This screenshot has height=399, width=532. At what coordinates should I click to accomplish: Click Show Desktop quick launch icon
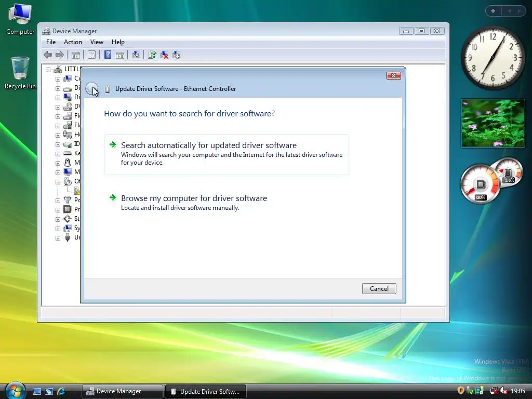tap(37, 391)
